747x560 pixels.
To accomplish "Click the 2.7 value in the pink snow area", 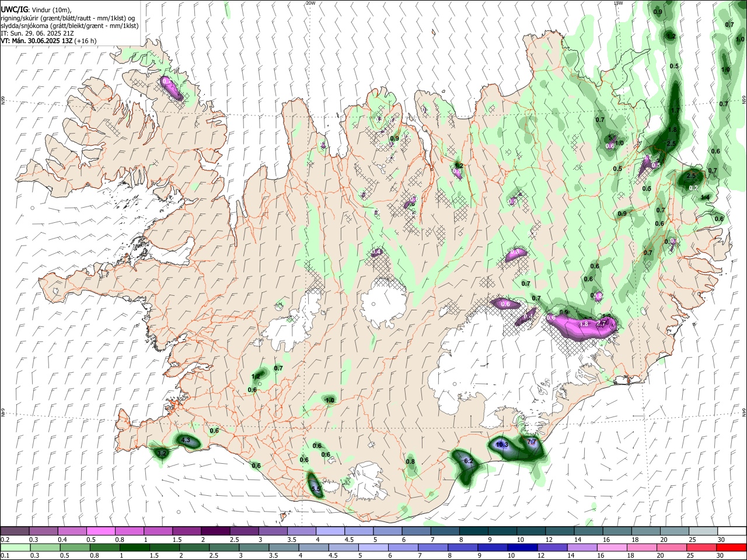I will coord(601,323).
